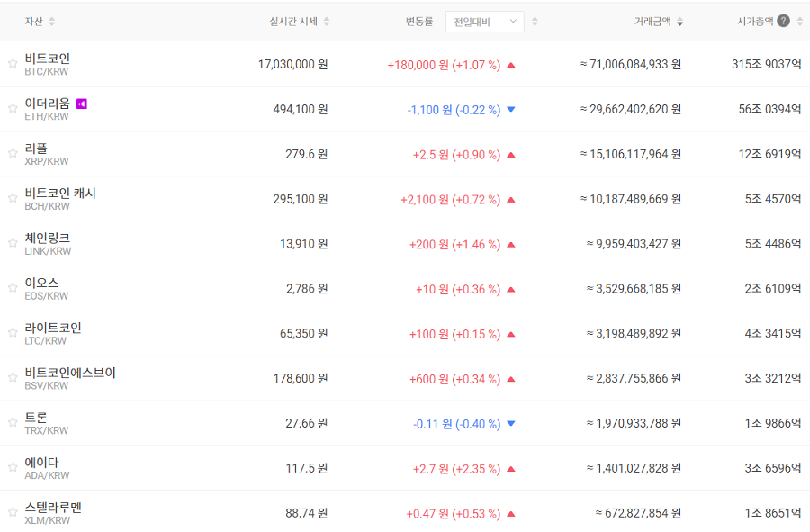Favorite 비트코인 with its star icon
Image resolution: width=810 pixels, height=532 pixels.
(13, 63)
